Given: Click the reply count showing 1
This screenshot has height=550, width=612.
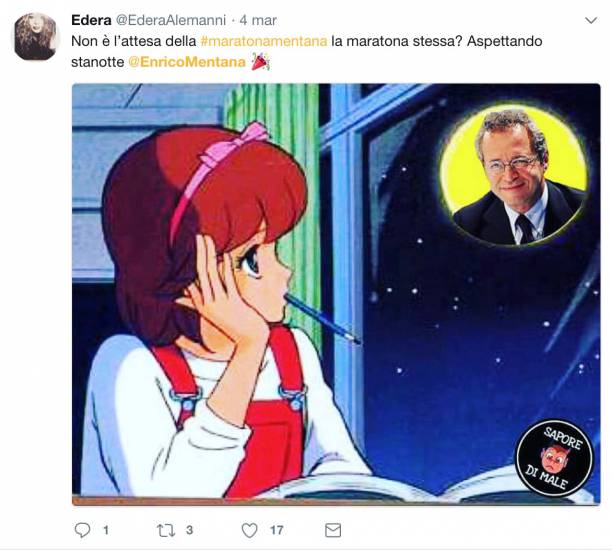Looking at the screenshot, I should tap(105, 530).
